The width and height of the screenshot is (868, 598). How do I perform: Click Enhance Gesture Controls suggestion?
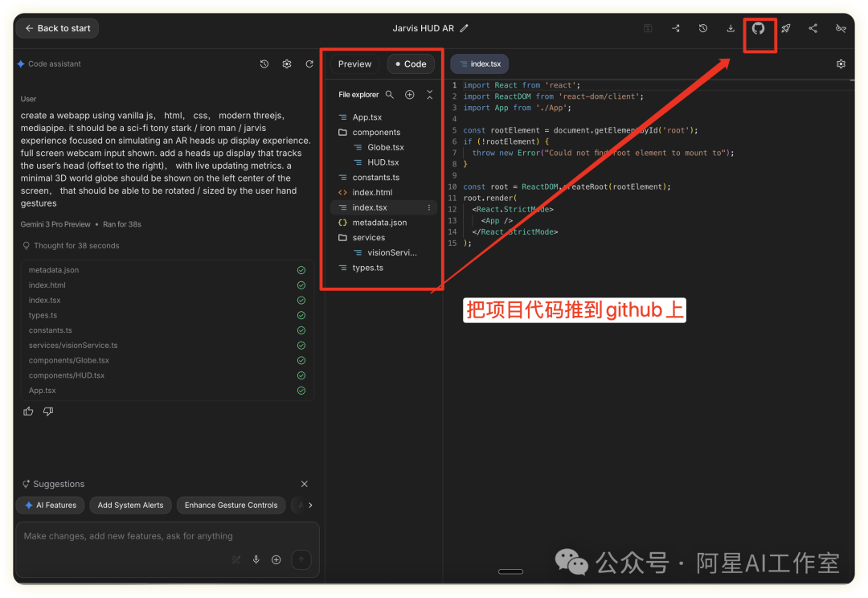pyautogui.click(x=231, y=505)
